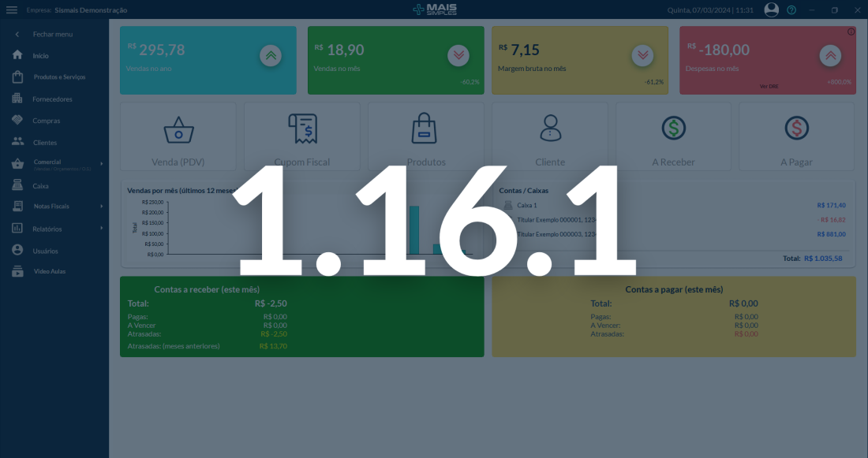
Task: Open the hamburger menu icon
Action: point(12,10)
